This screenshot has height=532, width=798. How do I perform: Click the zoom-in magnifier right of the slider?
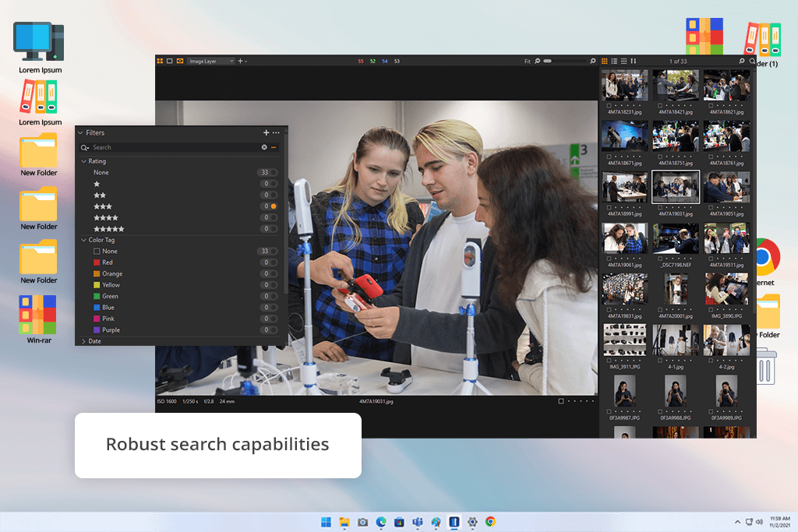(592, 61)
